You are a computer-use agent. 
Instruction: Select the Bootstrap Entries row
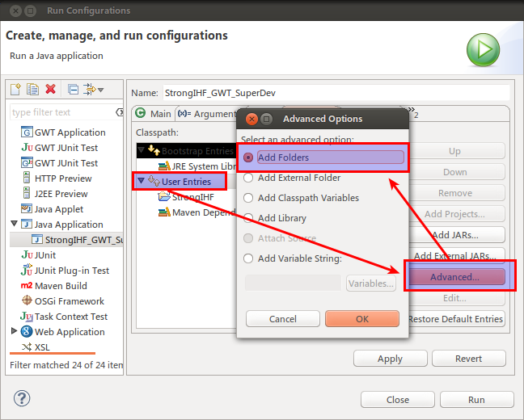pos(187,151)
